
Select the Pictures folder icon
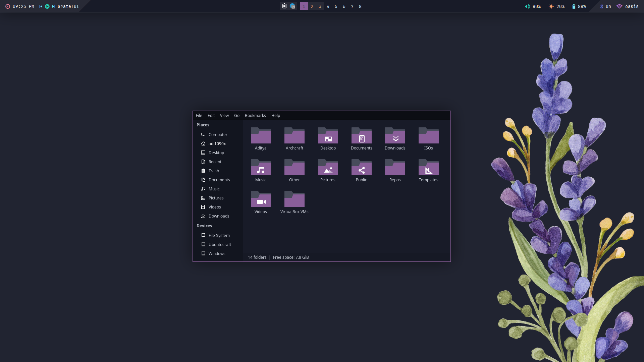328,168
